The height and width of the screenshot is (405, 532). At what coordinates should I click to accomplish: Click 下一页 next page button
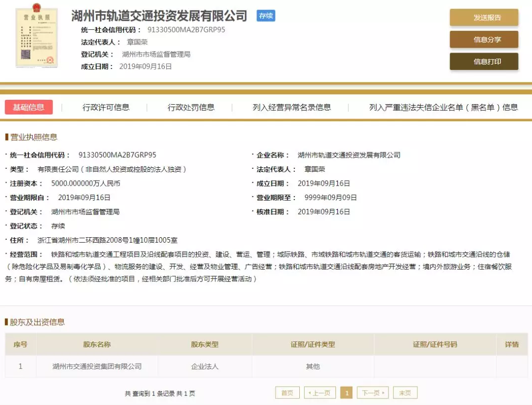373,393
